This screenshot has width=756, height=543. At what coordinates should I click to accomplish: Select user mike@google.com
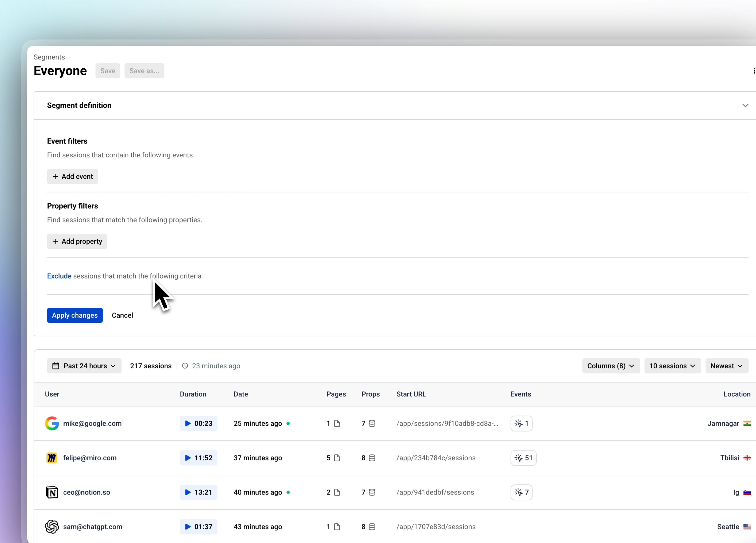(92, 423)
